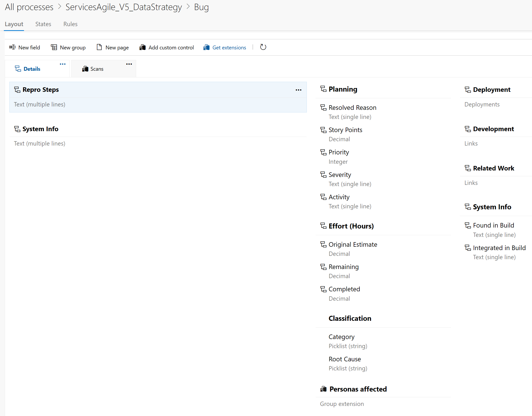Click the Add custom control icon
Image resolution: width=532 pixels, height=416 pixels.
(142, 47)
